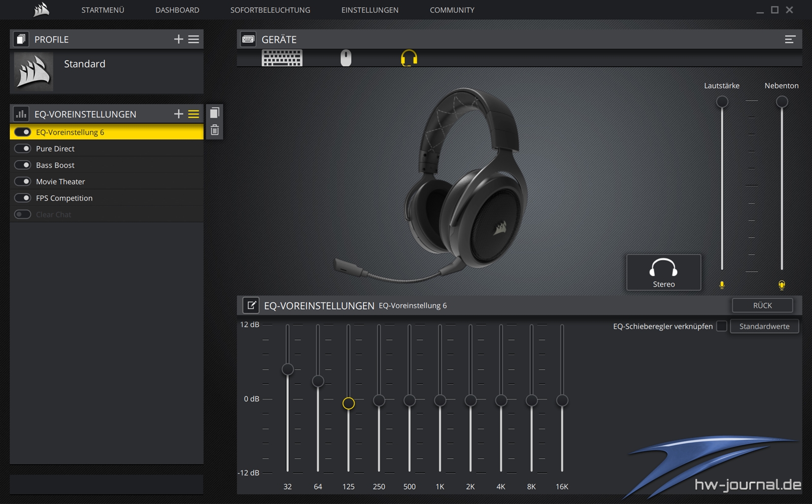Click the 2K EQ slider knob

coord(470,401)
